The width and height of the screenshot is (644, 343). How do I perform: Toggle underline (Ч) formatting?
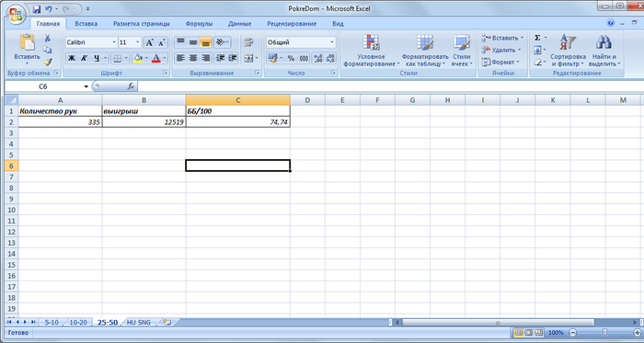point(97,58)
